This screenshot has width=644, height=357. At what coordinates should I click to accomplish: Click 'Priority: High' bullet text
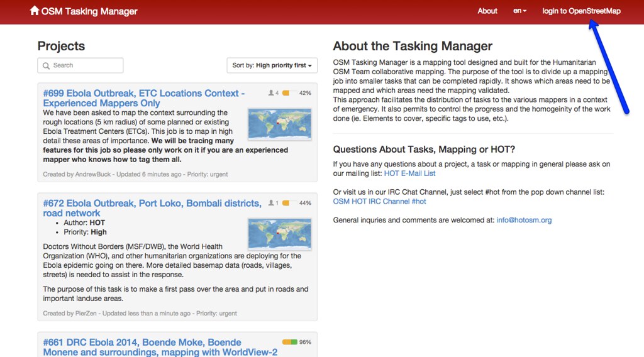pyautogui.click(x=85, y=233)
